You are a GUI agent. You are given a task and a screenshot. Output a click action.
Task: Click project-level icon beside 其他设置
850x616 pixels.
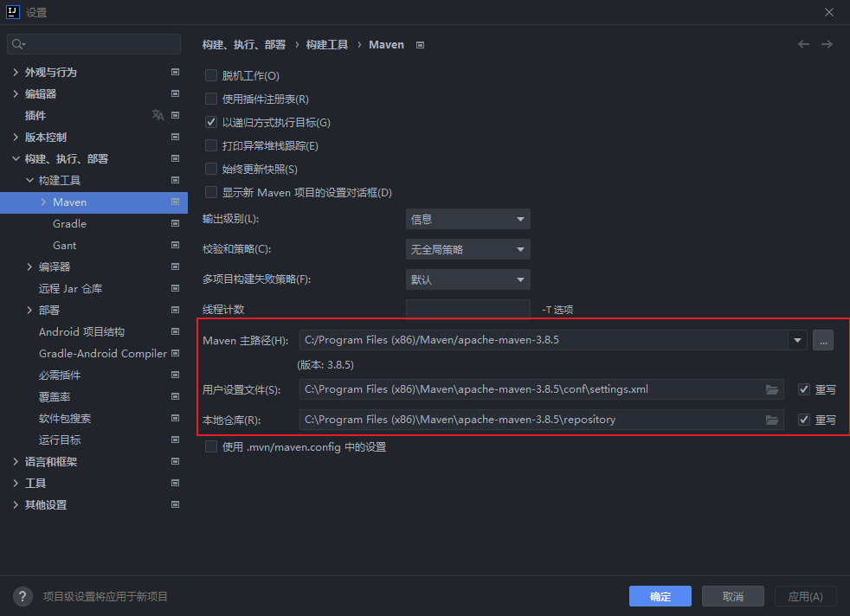(x=175, y=504)
